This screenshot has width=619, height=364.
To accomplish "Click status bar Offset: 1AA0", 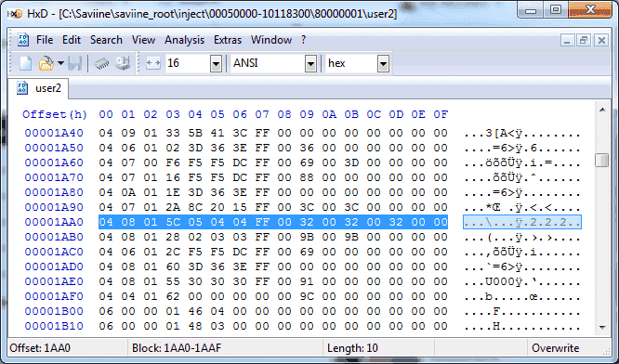I will tap(40, 348).
